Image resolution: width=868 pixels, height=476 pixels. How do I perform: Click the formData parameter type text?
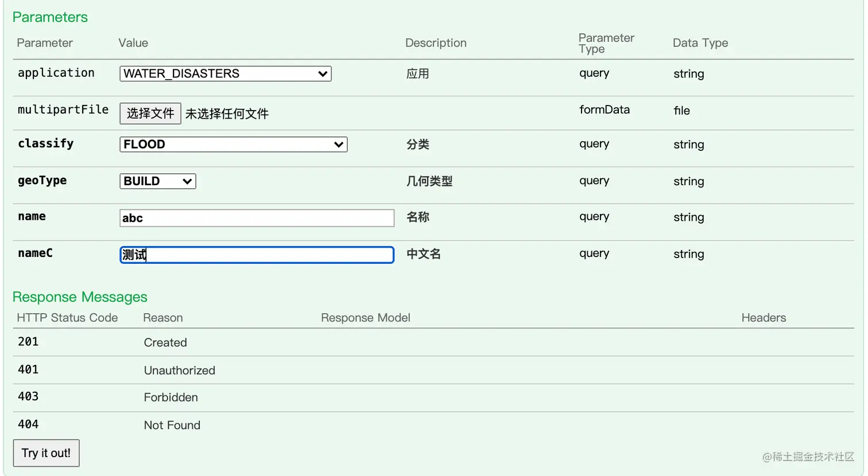pyautogui.click(x=604, y=110)
